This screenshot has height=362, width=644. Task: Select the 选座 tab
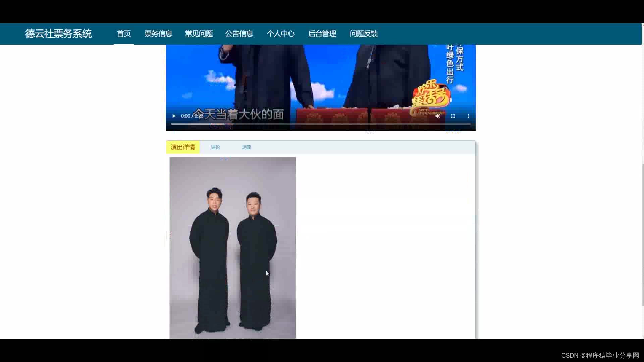click(x=247, y=147)
